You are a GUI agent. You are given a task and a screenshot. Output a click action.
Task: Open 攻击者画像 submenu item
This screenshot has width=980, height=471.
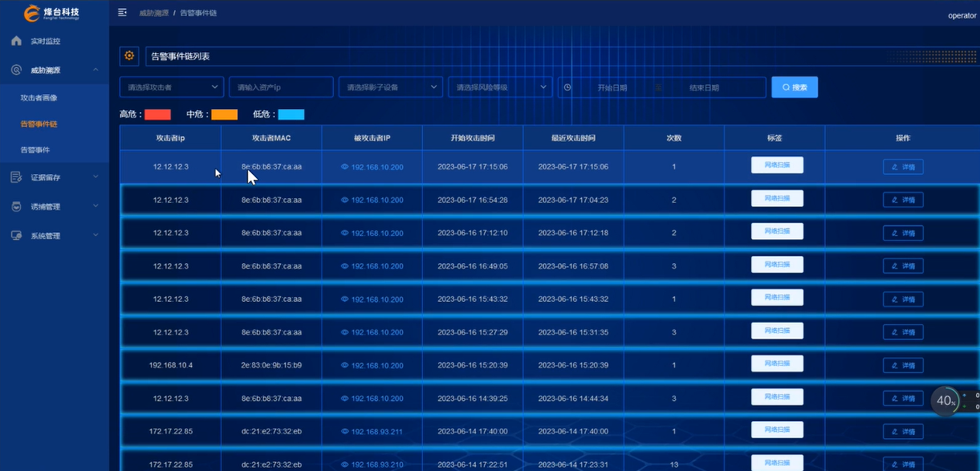(x=39, y=98)
